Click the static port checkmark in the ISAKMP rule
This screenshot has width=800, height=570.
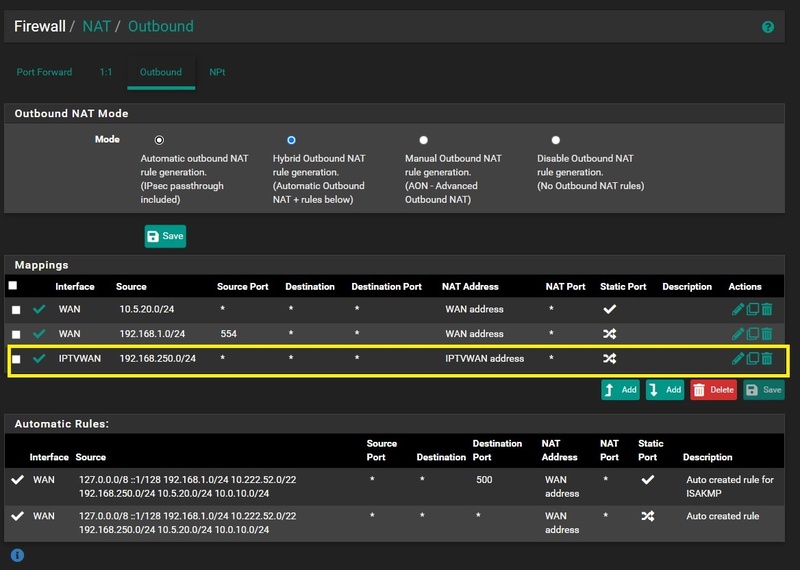648,480
